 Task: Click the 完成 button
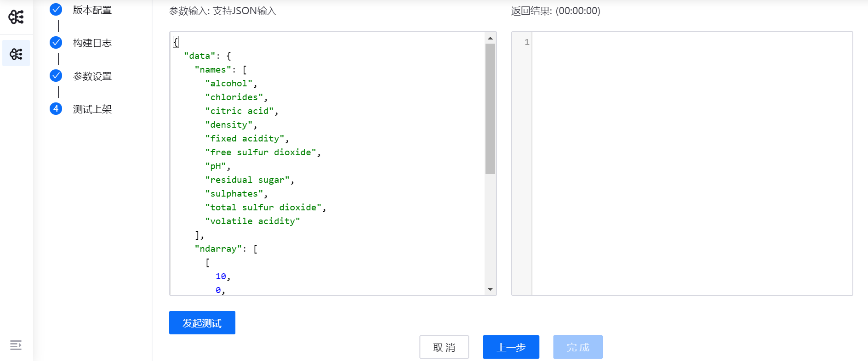(x=578, y=347)
